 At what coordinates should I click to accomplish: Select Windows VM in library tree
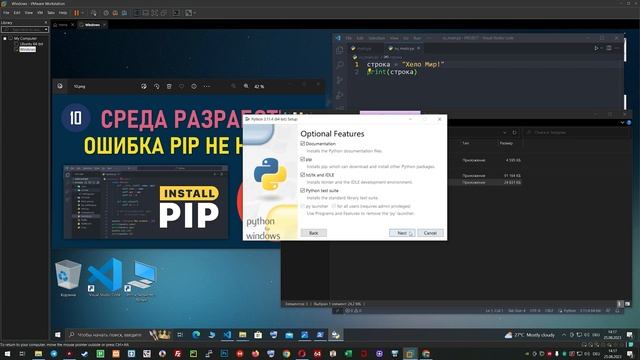pos(27,49)
